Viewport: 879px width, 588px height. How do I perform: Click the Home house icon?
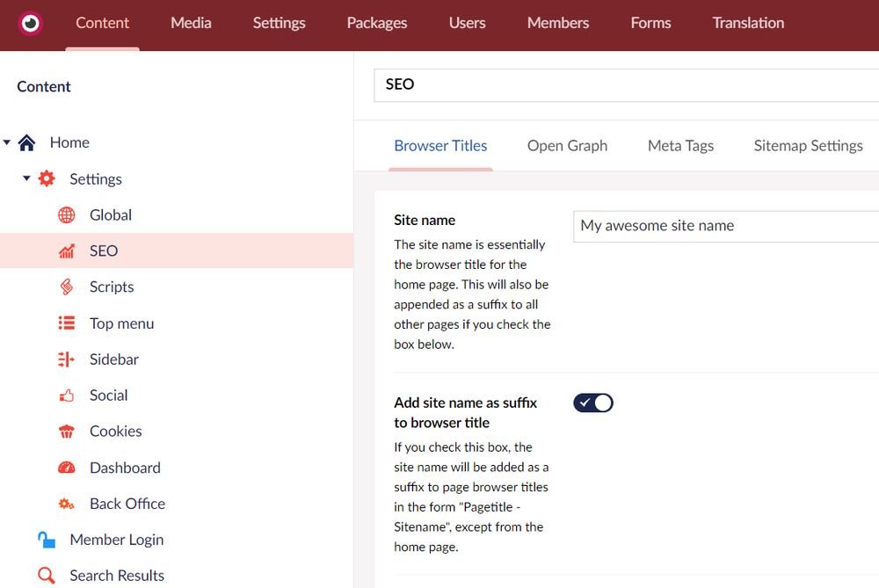[26, 143]
